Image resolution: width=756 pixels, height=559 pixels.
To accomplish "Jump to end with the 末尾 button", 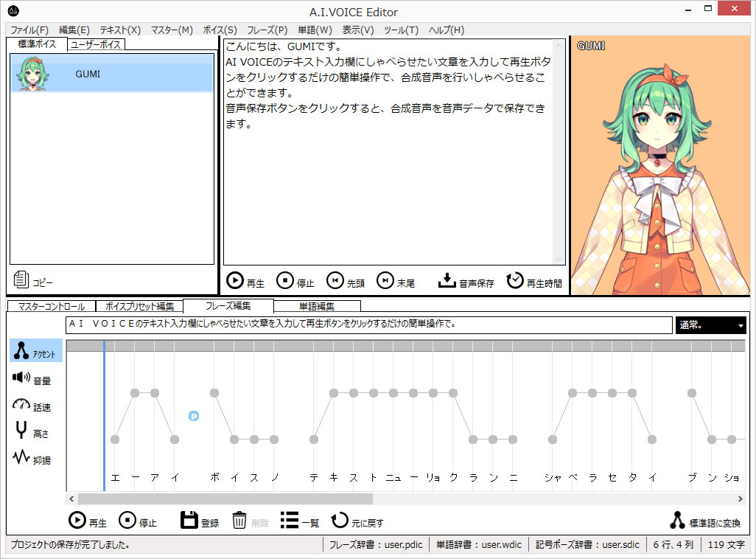I will point(396,282).
